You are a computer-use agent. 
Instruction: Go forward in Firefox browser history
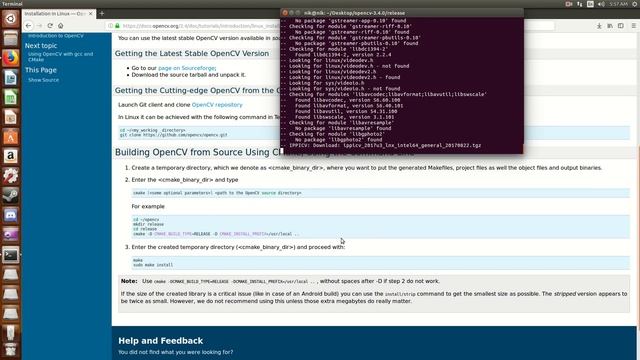tap(39, 25)
